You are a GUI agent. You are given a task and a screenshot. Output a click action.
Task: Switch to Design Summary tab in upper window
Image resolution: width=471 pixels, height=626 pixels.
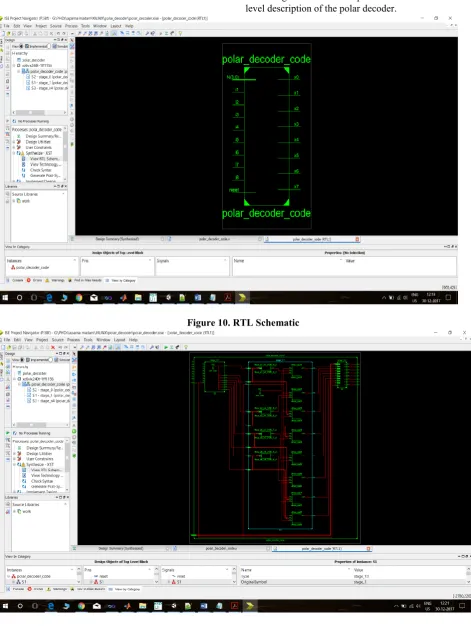coord(117,239)
